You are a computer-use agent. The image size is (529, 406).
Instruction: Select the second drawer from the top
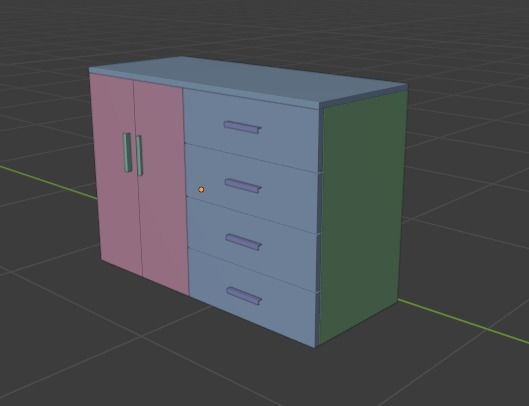[x=252, y=189]
